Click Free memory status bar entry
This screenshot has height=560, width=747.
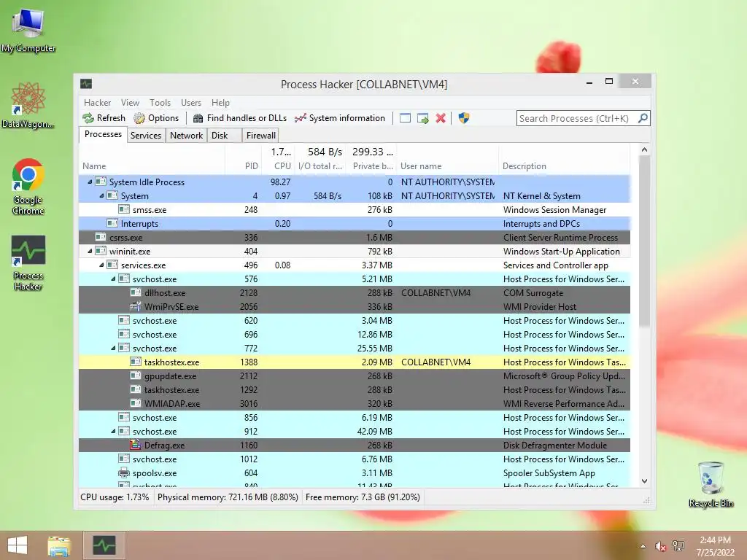tap(363, 497)
